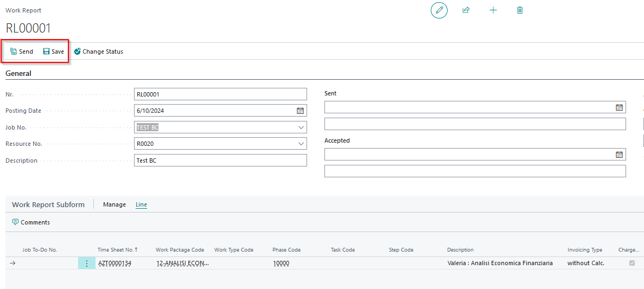This screenshot has height=289, width=644.
Task: Click the Send action
Action: (21, 52)
